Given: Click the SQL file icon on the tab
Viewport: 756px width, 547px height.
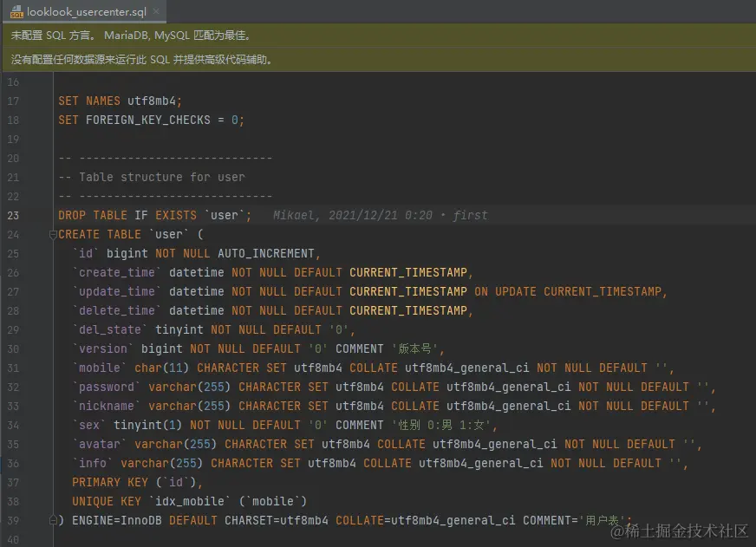Looking at the screenshot, I should pos(16,11).
